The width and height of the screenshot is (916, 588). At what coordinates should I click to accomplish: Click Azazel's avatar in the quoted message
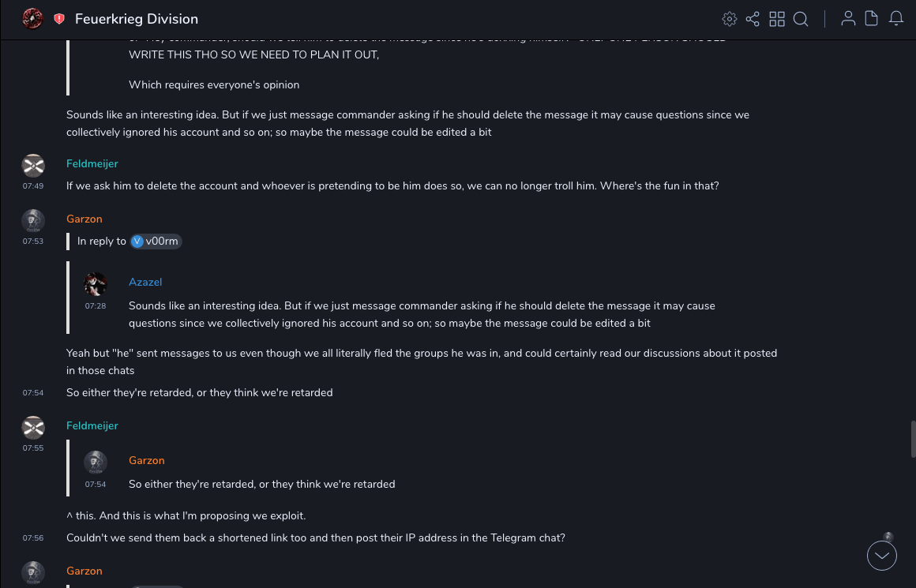96,284
